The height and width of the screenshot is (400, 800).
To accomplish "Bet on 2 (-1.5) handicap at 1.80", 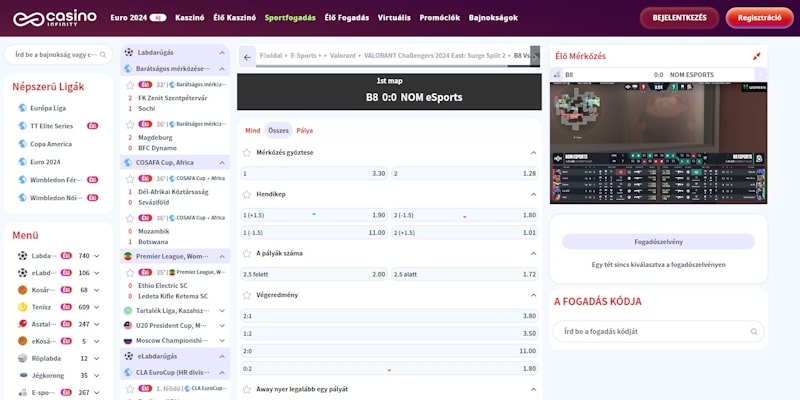I will [x=465, y=215].
